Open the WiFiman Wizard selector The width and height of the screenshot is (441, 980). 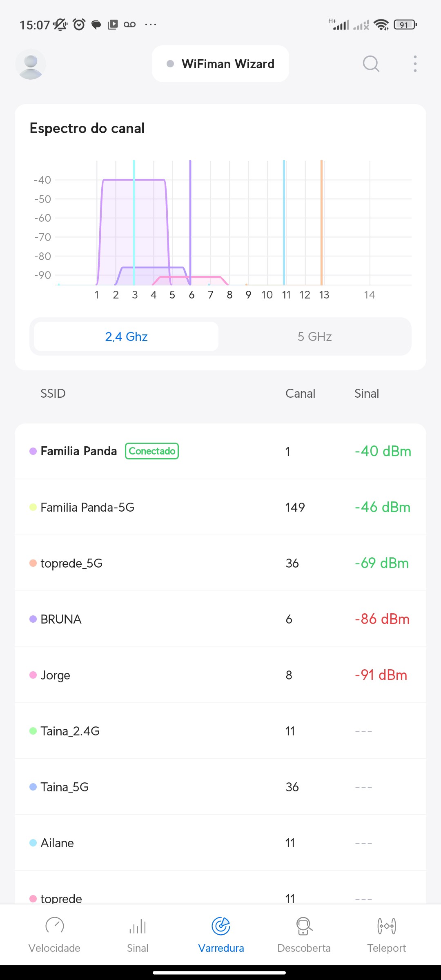[x=220, y=64]
